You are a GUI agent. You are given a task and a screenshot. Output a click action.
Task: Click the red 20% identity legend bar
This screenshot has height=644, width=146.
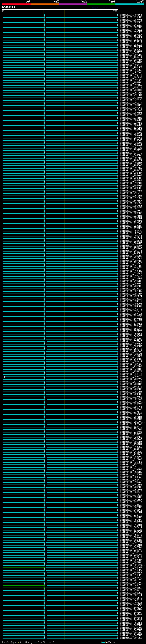(16, 4)
